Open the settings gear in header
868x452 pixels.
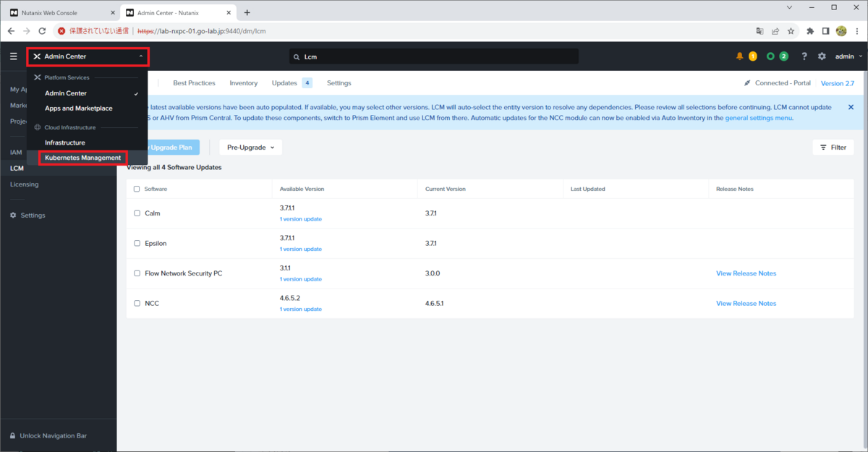(x=822, y=56)
